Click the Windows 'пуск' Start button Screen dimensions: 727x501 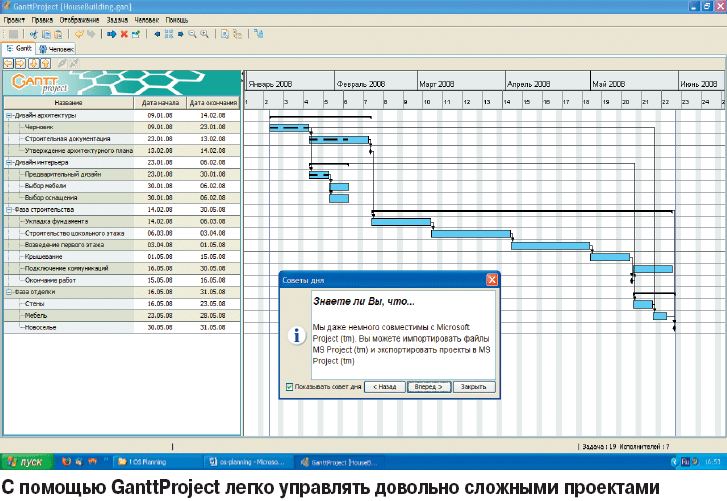(25, 462)
